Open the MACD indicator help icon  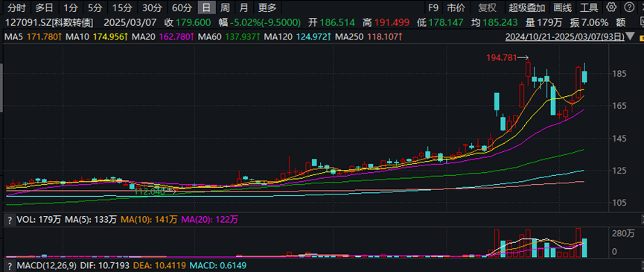click(9, 265)
